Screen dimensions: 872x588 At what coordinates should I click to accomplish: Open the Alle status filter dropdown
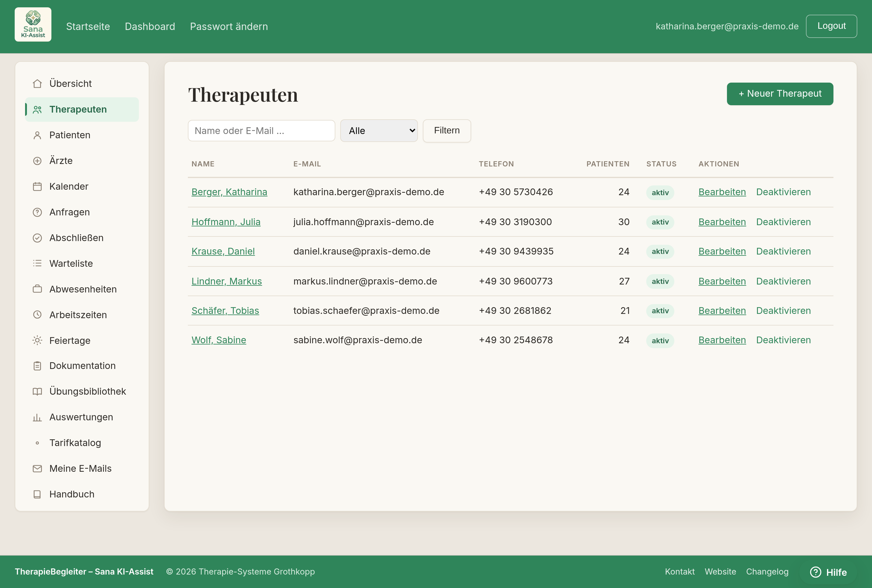pyautogui.click(x=379, y=131)
